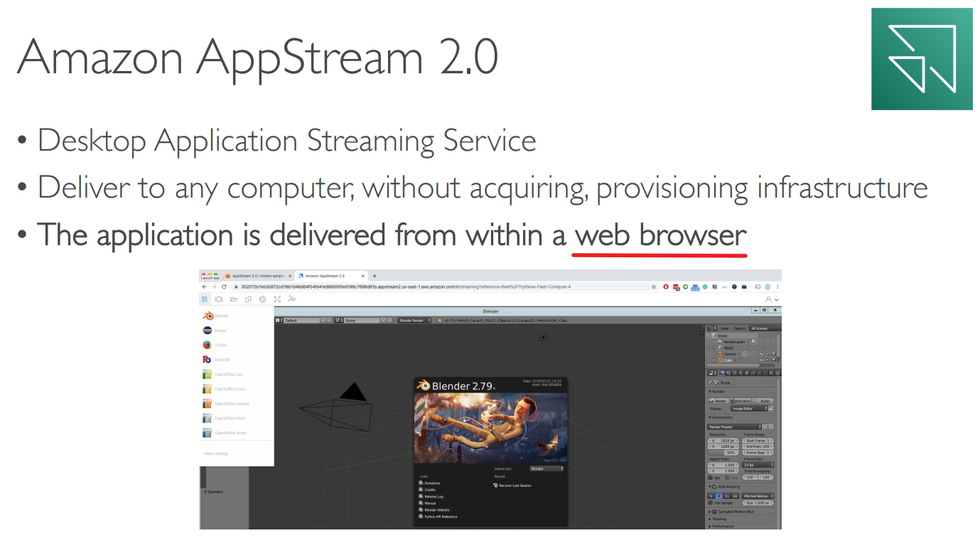Enable the Full Sample checkbox
Screen dimensions: 980x538
711,502
